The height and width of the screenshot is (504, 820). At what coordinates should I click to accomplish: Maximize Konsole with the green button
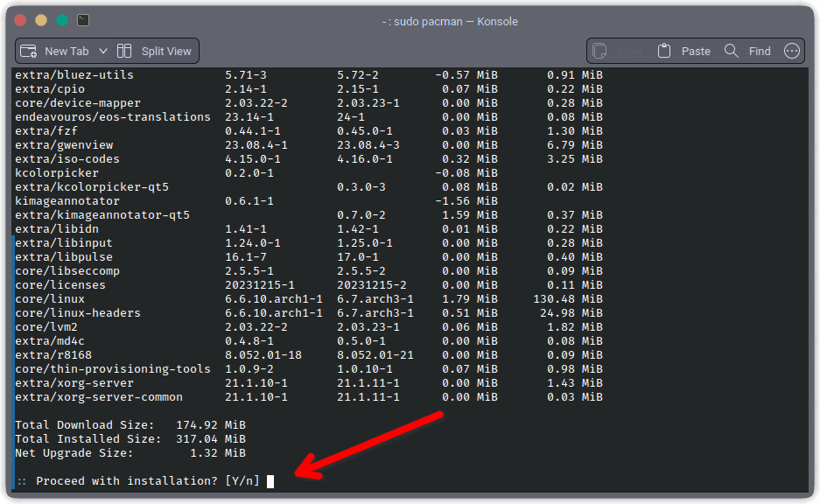[62, 20]
